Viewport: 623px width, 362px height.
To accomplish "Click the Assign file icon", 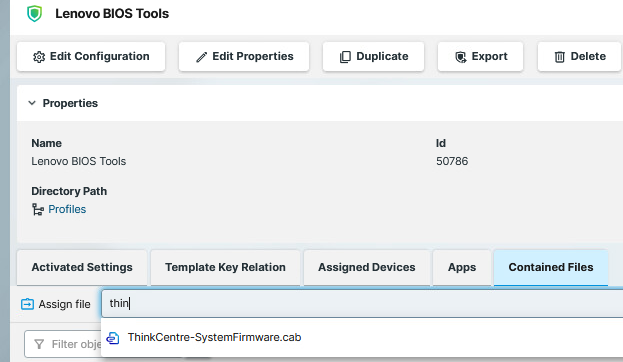I will [x=27, y=304].
